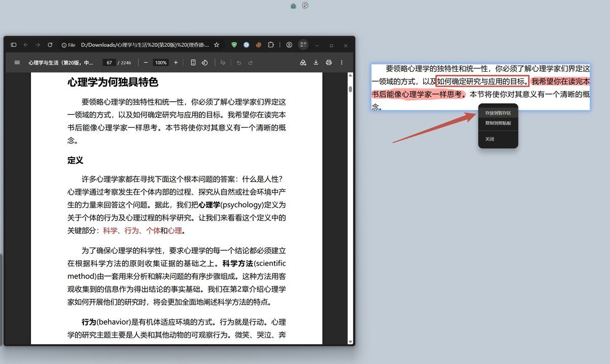Open the blue share extension icon

click(247, 45)
